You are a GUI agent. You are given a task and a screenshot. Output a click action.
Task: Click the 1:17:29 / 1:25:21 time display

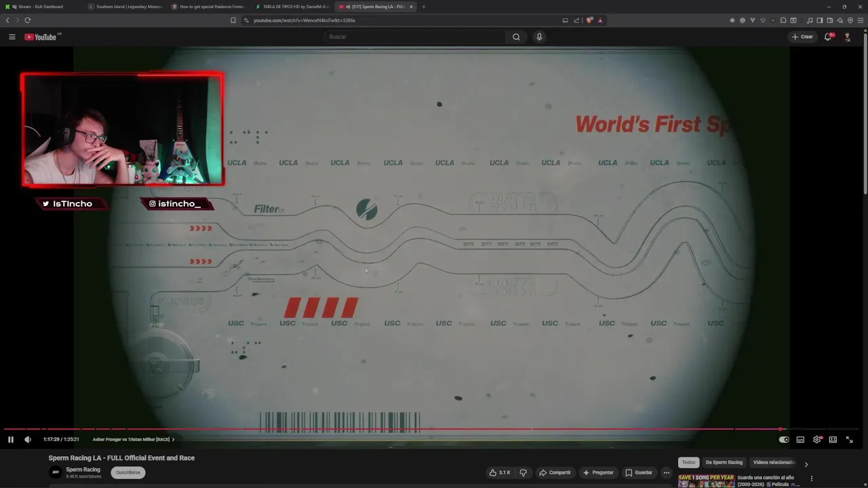click(61, 439)
